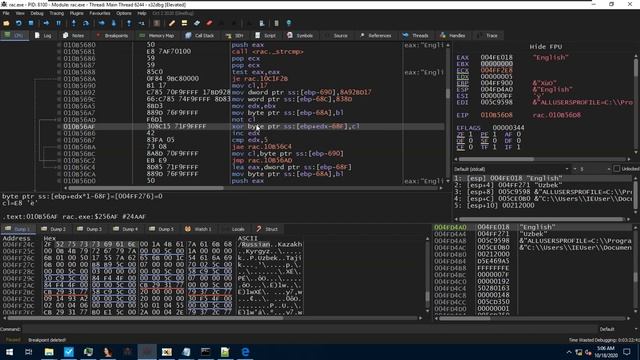The image size is (640, 360).
Task: Open the Struct tab
Action: pos(267,229)
